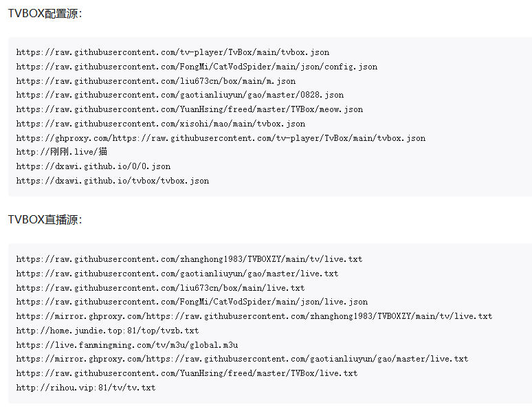Click the first URL under TVBOX配置源
This screenshot has width=532, height=409.
173,52
